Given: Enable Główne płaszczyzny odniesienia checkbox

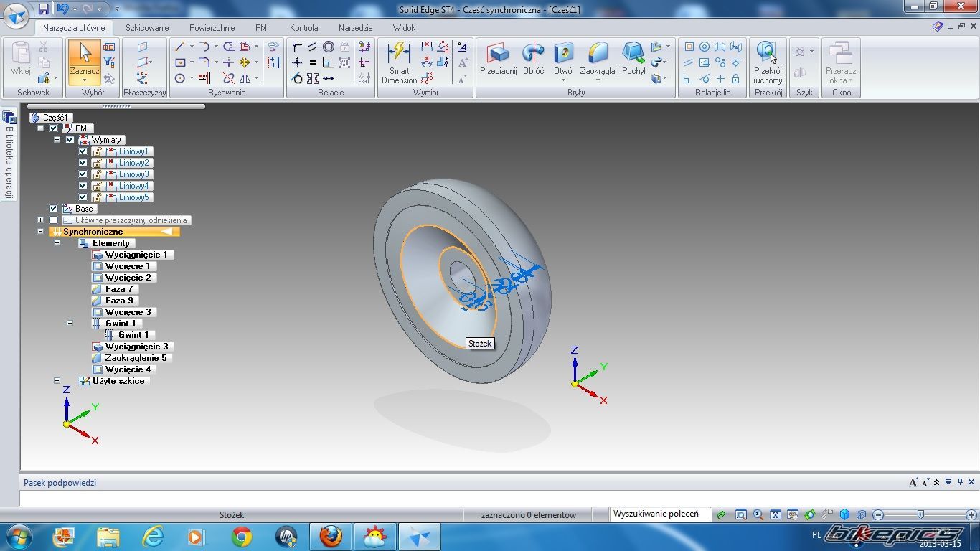Looking at the screenshot, I should click(53, 220).
